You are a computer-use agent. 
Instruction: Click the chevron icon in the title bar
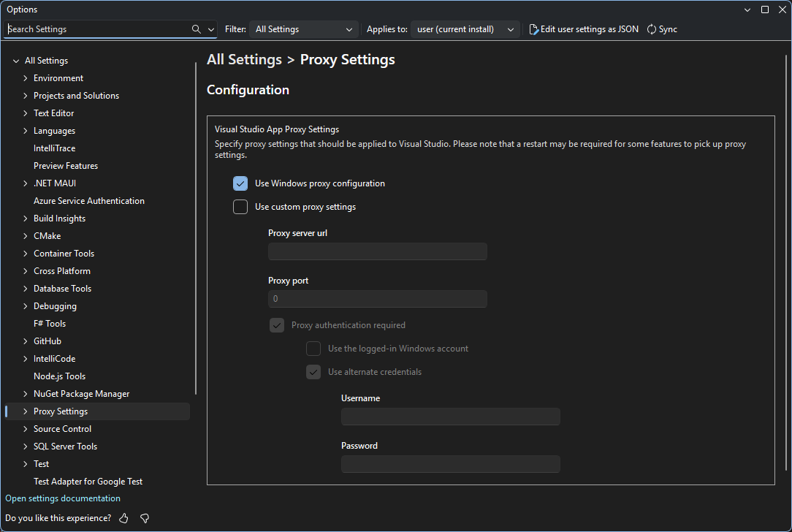747,9
